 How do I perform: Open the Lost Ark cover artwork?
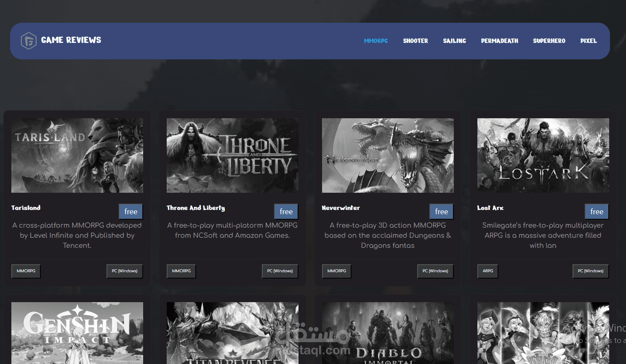543,155
